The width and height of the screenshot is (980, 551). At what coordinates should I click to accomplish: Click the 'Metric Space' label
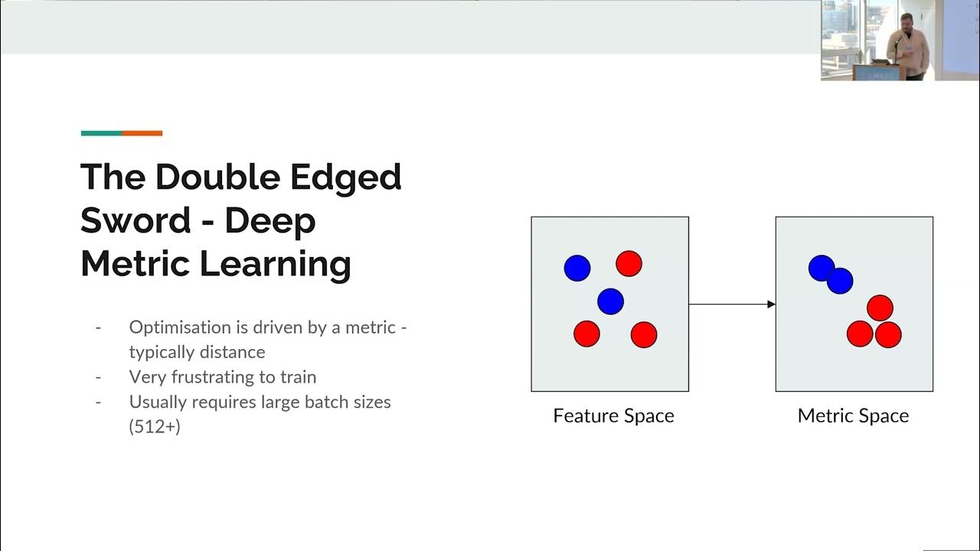pos(853,416)
